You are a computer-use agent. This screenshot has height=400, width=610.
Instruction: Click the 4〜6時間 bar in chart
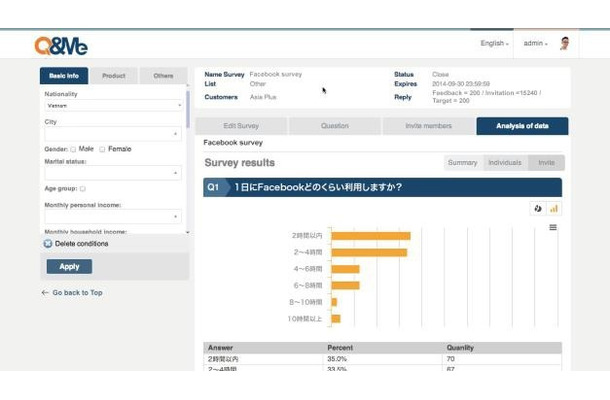click(x=345, y=269)
